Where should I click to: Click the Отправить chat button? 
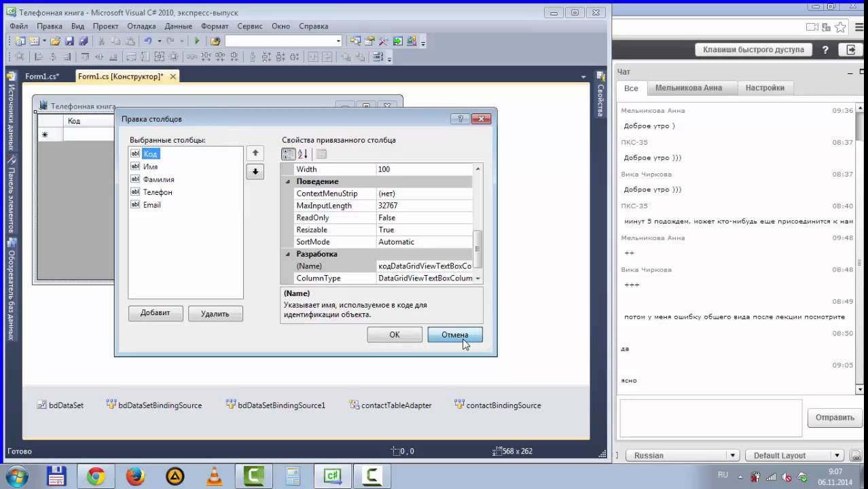(835, 418)
